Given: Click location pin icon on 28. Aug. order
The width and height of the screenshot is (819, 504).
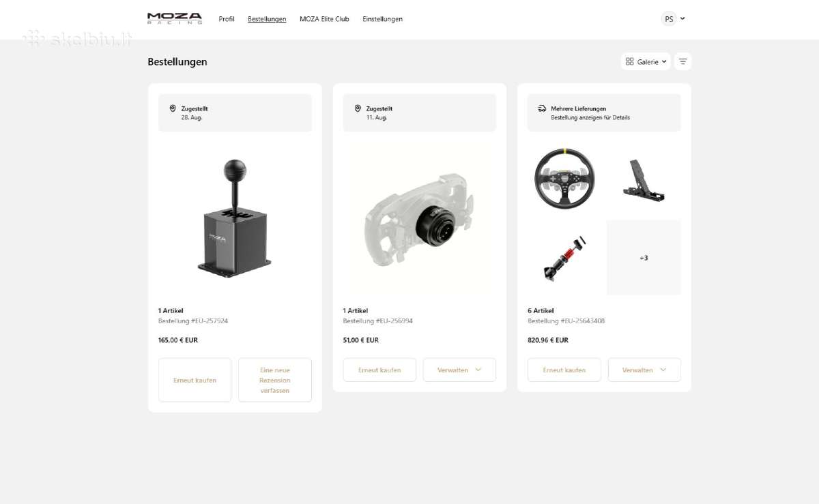Looking at the screenshot, I should tap(173, 108).
